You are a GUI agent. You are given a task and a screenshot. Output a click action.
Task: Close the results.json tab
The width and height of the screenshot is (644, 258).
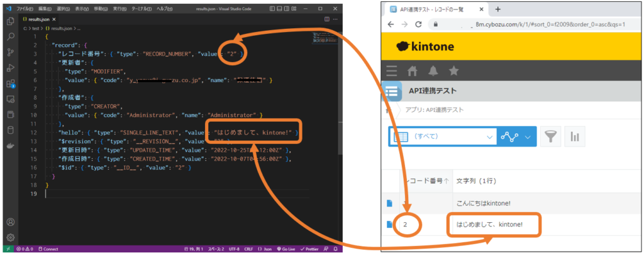point(54,19)
